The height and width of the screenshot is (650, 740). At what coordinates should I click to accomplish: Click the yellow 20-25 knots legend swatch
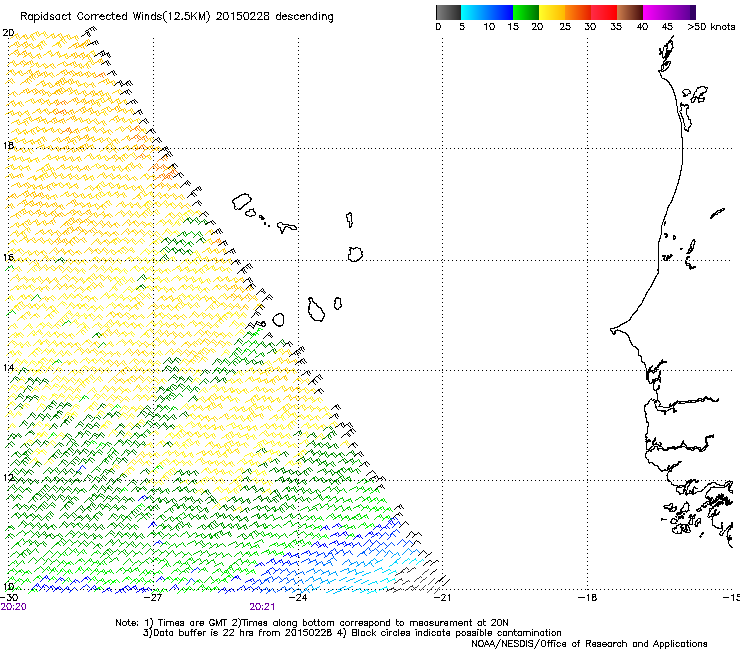pos(552,12)
